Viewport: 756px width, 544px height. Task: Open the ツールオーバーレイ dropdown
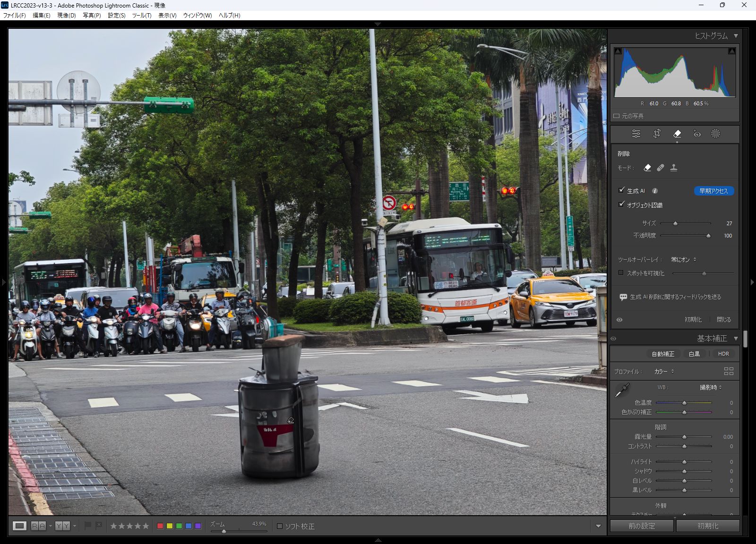point(683,260)
